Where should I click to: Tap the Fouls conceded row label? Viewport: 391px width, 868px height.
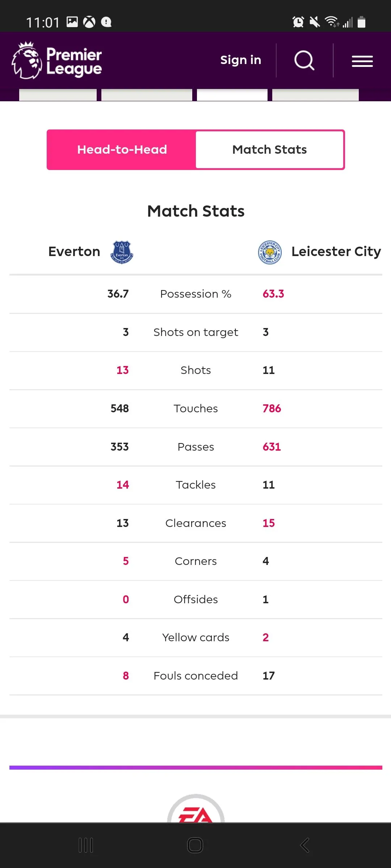point(195,676)
